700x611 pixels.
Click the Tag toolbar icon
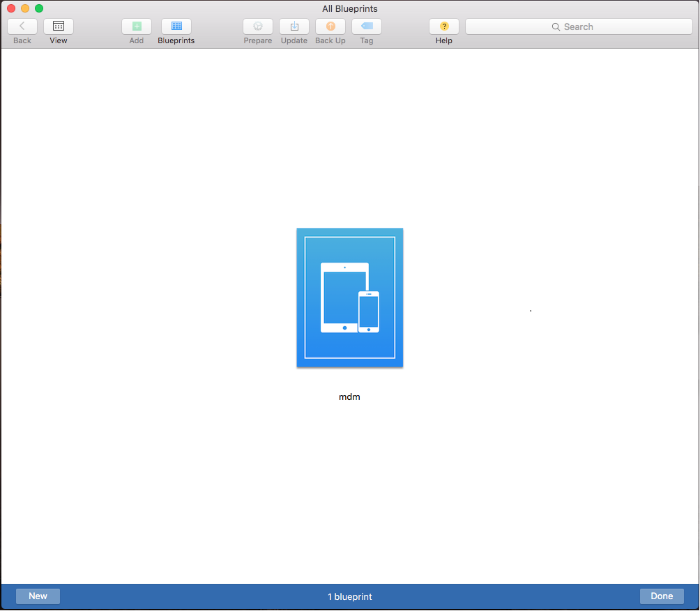(x=367, y=26)
